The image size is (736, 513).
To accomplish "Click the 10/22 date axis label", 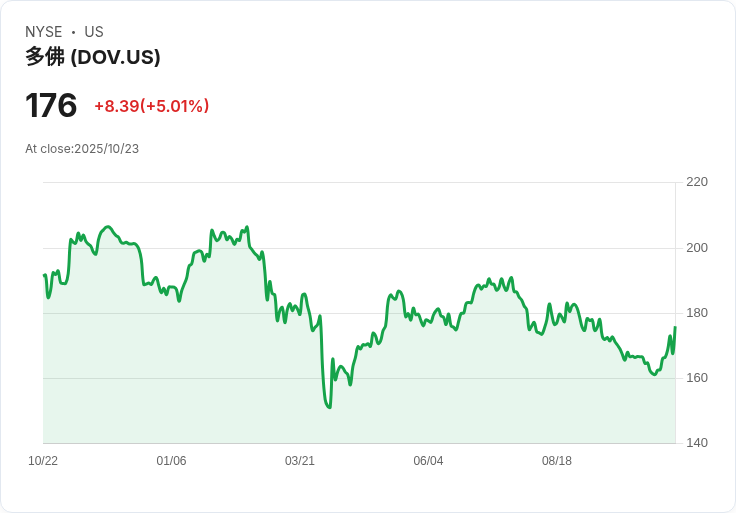I will (43, 461).
